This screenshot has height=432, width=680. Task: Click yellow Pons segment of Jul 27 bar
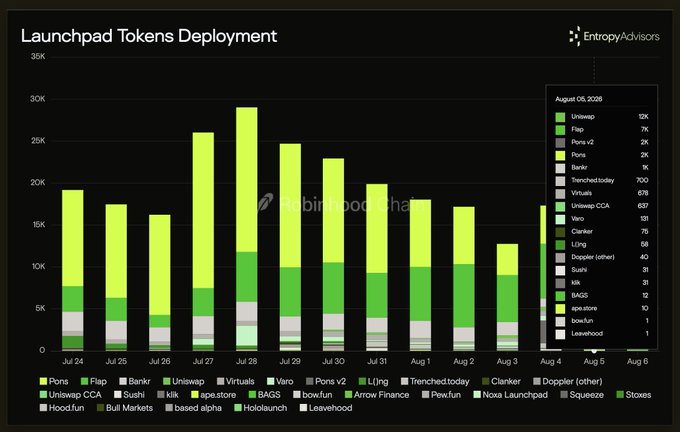point(203,210)
